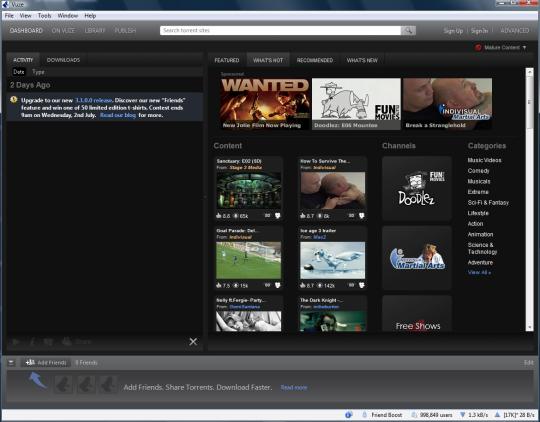Open the View menu
The width and height of the screenshot is (540, 422).
click(25, 16)
